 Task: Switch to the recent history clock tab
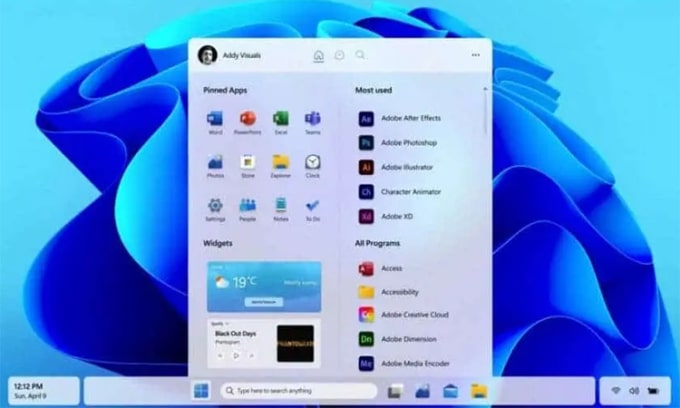click(340, 55)
